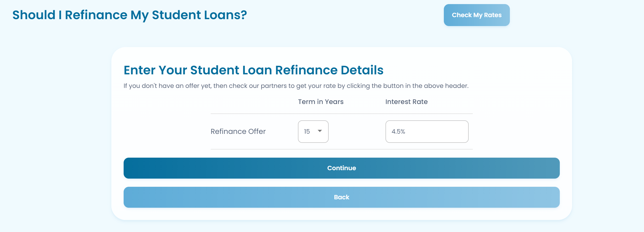Click the Enter Your Student Loan Refinance Details heading
This screenshot has height=232, width=644.
253,70
